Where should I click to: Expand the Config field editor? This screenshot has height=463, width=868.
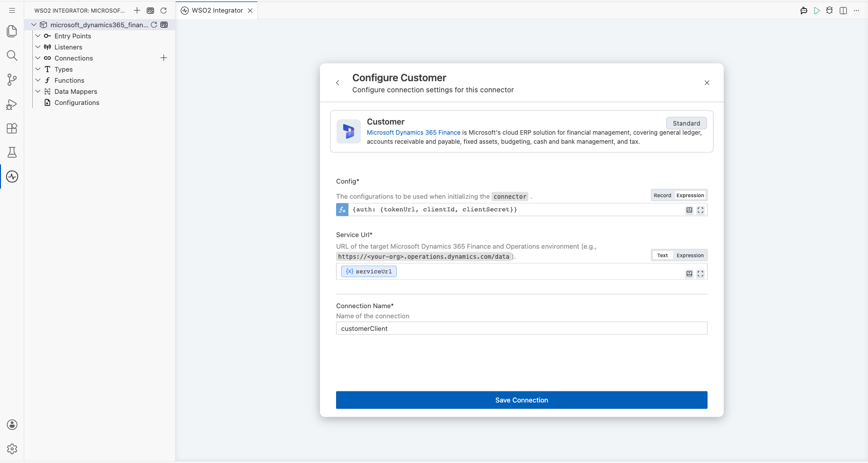[x=700, y=210]
